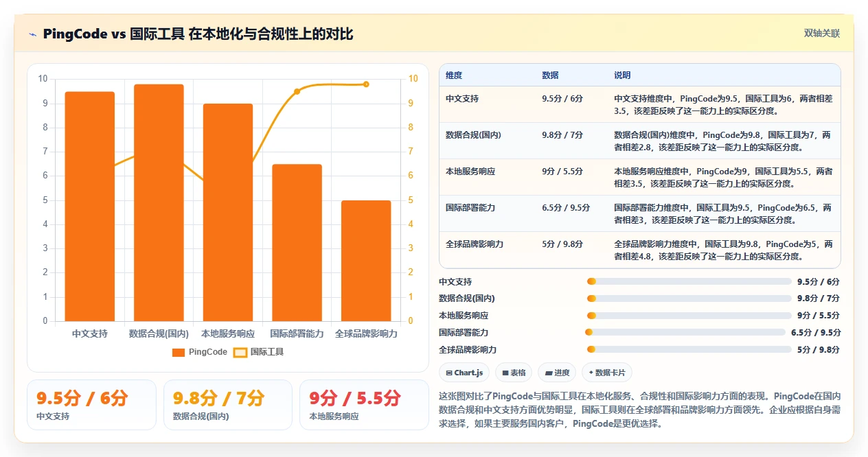The width and height of the screenshot is (868, 457).
Task: Click the 本地服务响应 progress bar
Action: (689, 316)
